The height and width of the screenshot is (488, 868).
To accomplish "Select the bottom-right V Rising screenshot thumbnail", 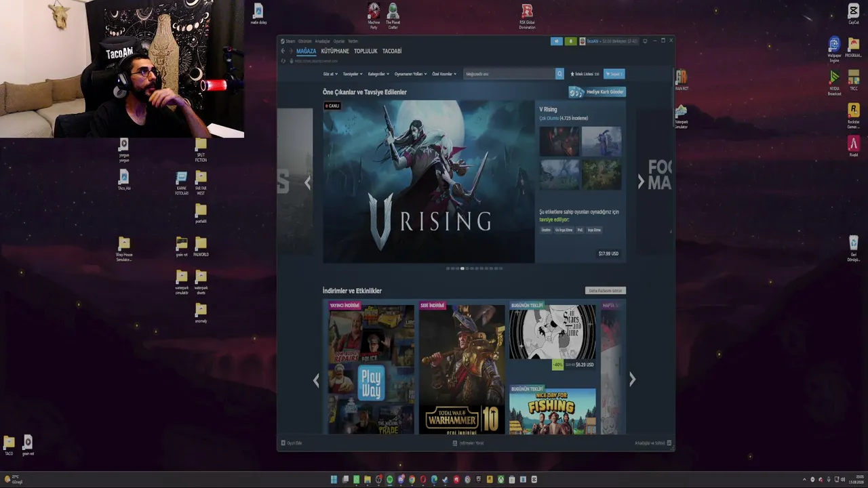I will click(x=601, y=174).
